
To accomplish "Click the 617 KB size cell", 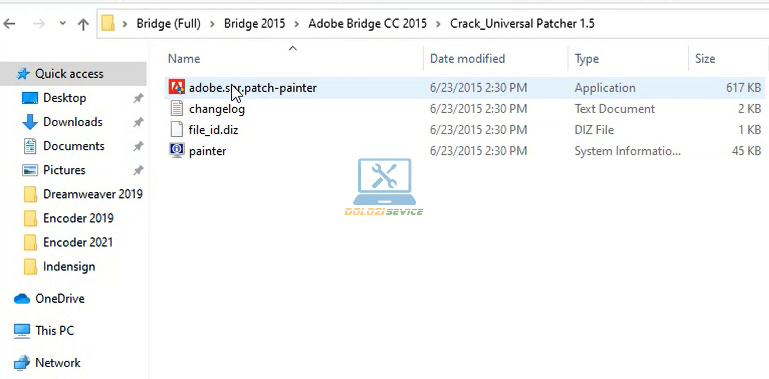I will click(743, 88).
